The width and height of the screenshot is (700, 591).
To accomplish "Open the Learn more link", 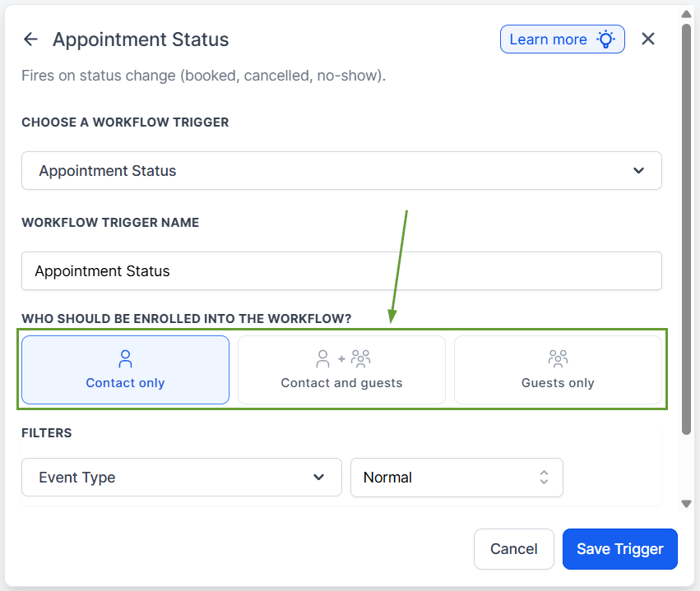I will [548, 39].
